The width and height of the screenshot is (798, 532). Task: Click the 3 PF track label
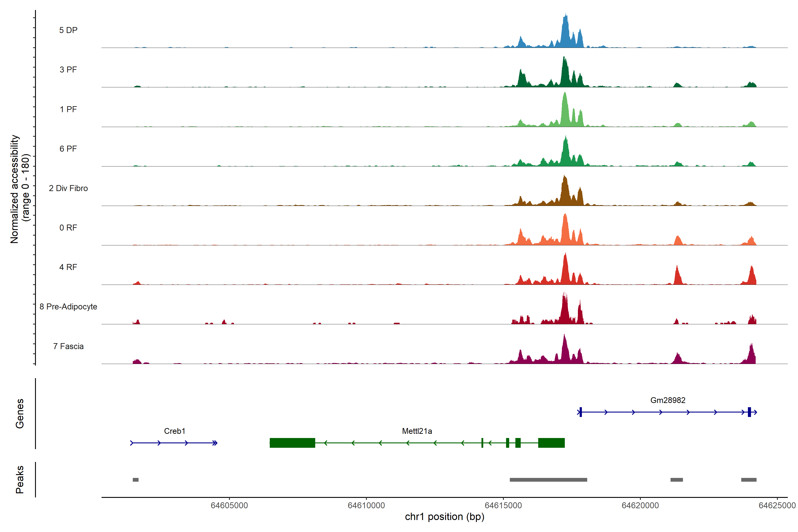[68, 70]
